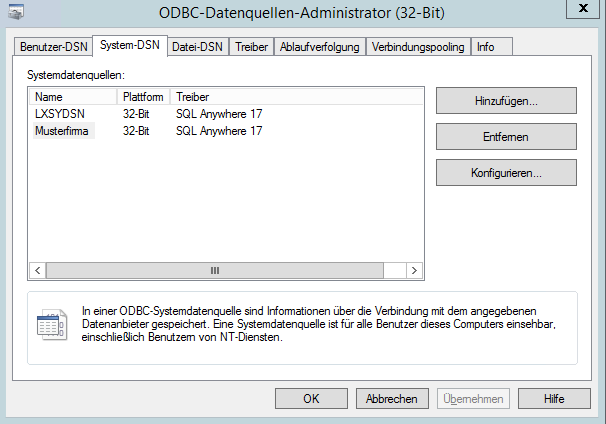Open Konfigurieren for the data source

click(506, 173)
